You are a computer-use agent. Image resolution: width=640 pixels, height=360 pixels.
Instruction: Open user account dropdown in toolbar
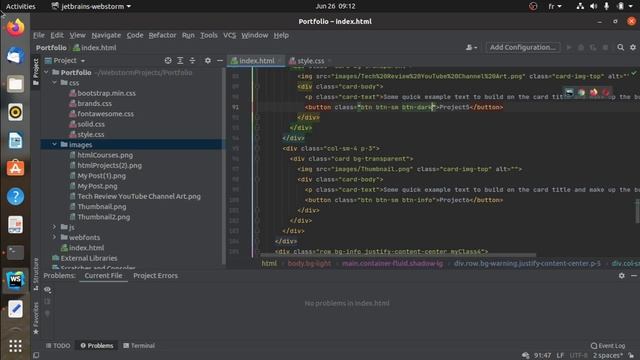click(x=471, y=47)
